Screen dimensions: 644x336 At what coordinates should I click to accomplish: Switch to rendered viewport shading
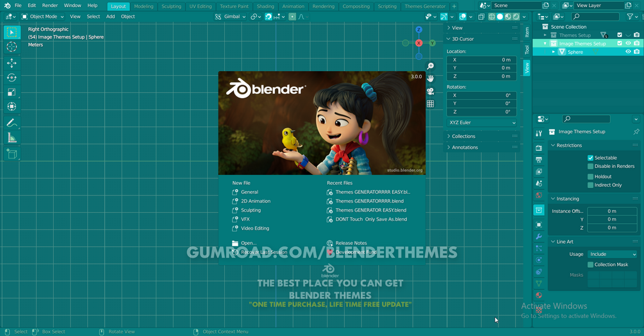[x=516, y=17]
